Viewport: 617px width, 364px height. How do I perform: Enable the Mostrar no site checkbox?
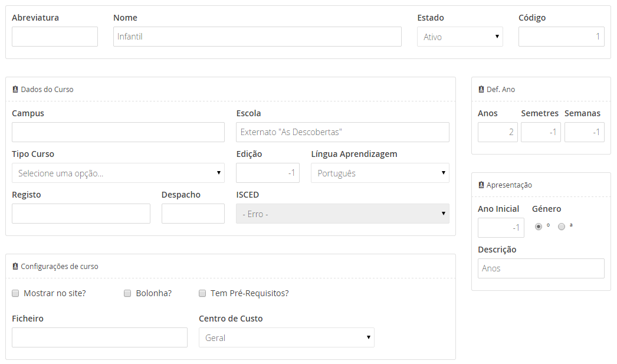coord(15,293)
